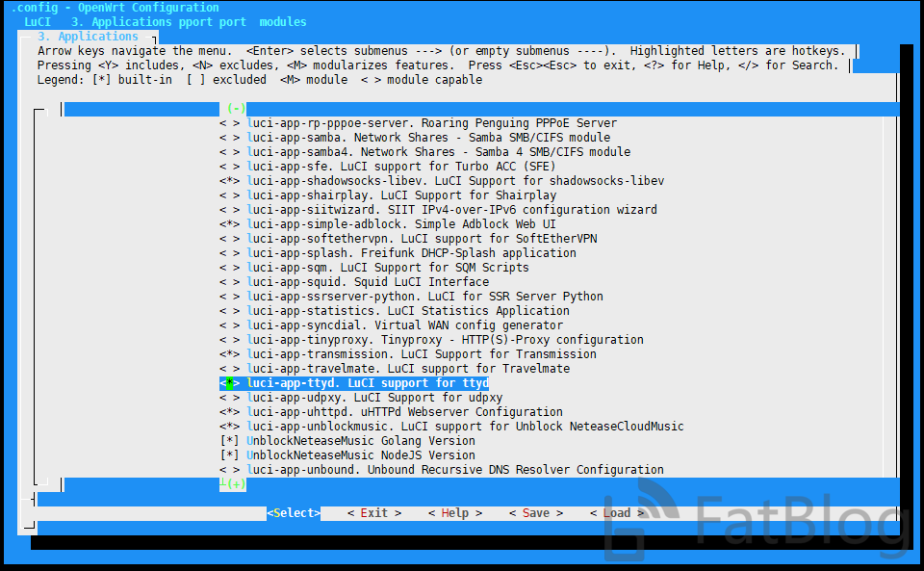Image resolution: width=924 pixels, height=571 pixels.
Task: Click the < Load > button
Action: (x=617, y=513)
